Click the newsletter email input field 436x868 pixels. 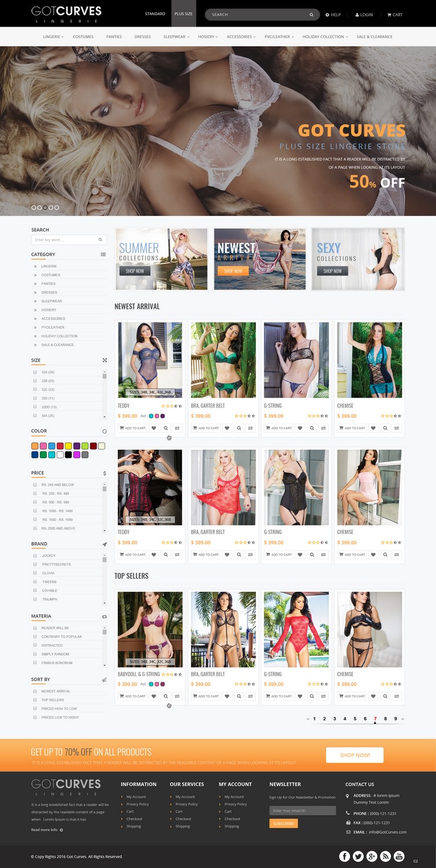(302, 811)
